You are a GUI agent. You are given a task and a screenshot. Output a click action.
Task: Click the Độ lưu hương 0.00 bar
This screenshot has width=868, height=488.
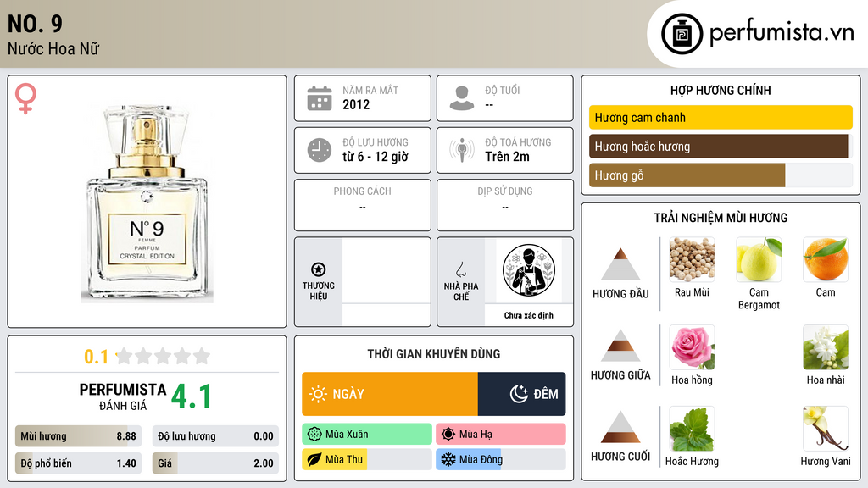tap(215, 436)
